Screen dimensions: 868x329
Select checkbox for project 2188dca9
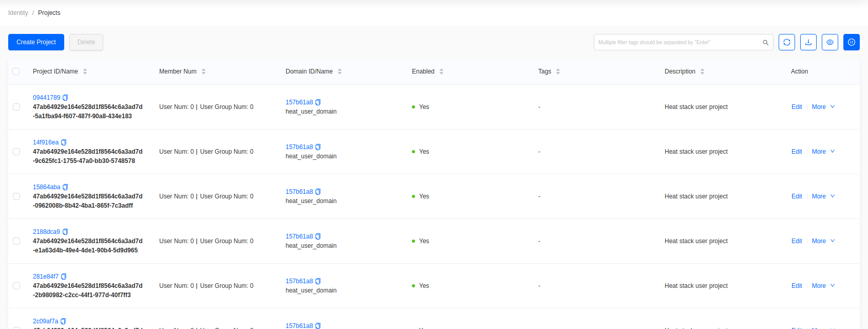[x=16, y=241]
